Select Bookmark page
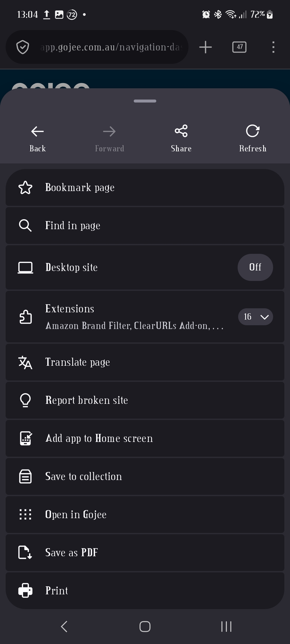Viewport: 290px width, 644px height. pyautogui.click(x=145, y=187)
